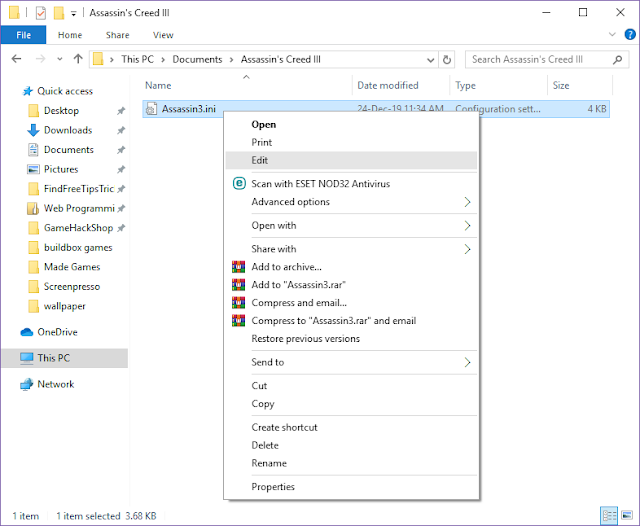640x526 pixels.
Task: Open wallpaper folder in sidebar
Action: [64, 306]
